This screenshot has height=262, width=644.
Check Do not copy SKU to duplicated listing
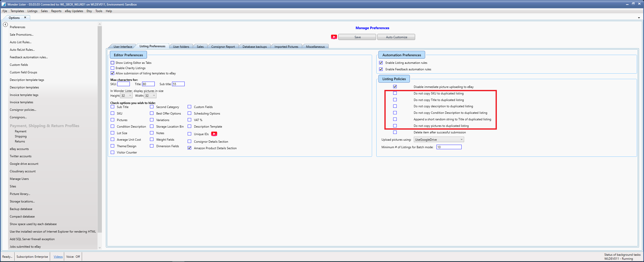point(395,93)
